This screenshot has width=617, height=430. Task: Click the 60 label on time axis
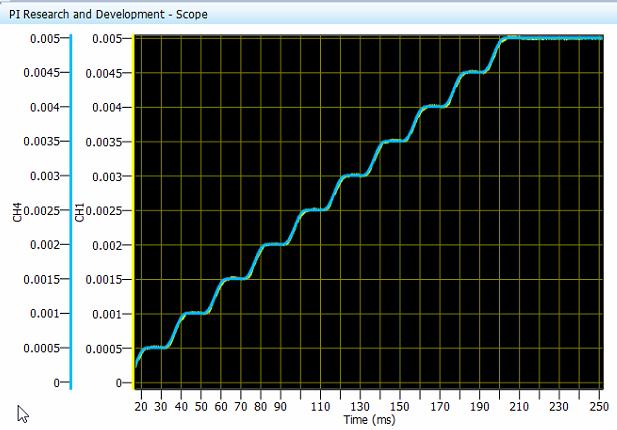[221, 406]
